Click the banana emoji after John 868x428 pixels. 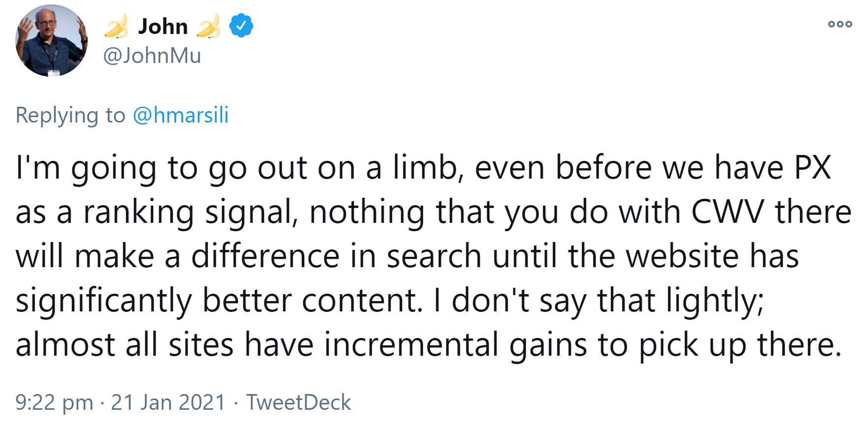[x=209, y=26]
